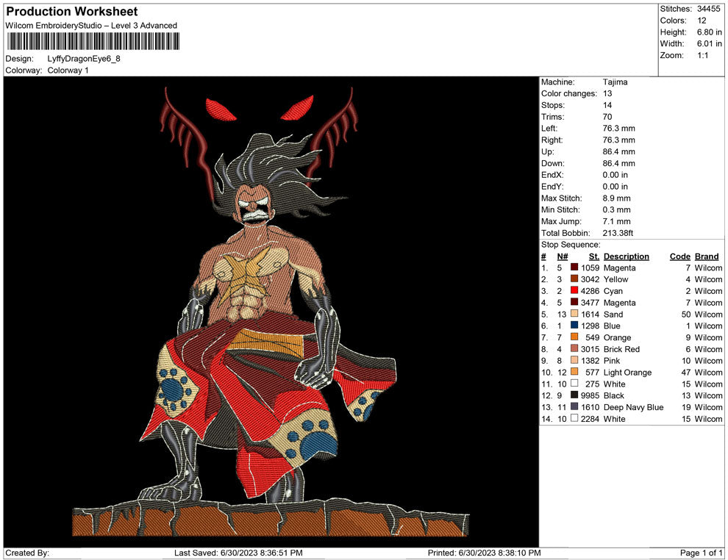Click the 'N#' column header
The width and height of the screenshot is (728, 560).
click(563, 256)
